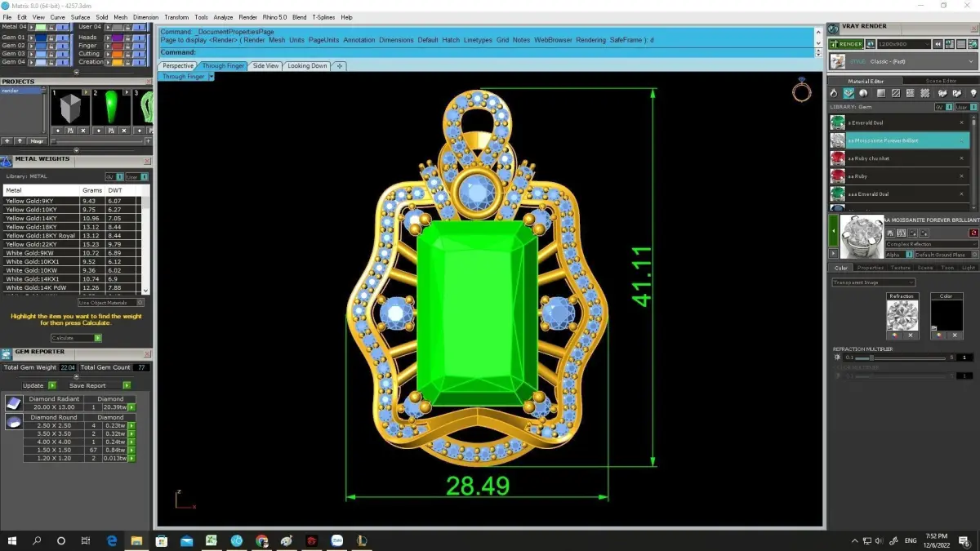Open the Through Finger viewport dropdown arrow
Image resolution: width=980 pixels, height=551 pixels.
click(211, 77)
